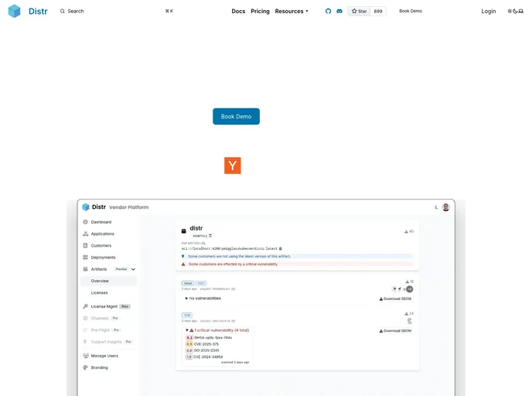Screen dimensions: 532x396
Task: Click the Distr cube logo in the header
Action: [x=14, y=11]
